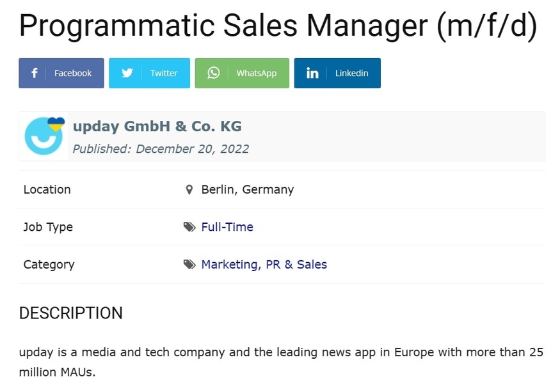Open the Full-Time job type link
This screenshot has width=560, height=392.
pyautogui.click(x=227, y=227)
